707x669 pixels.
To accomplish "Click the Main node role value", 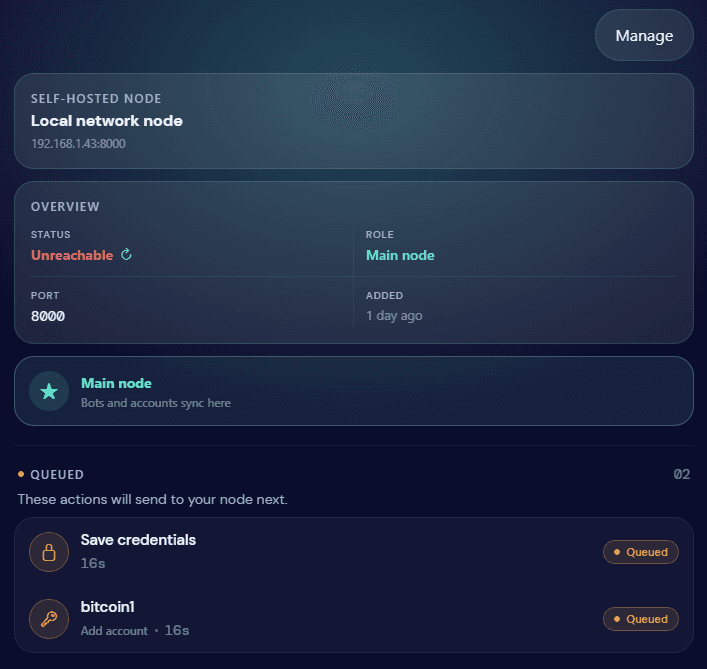I will pyautogui.click(x=400, y=255).
